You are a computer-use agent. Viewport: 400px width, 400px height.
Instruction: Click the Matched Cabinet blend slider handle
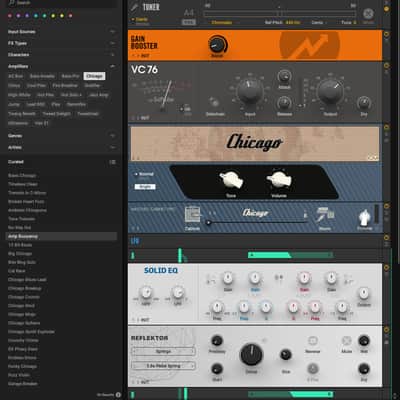coord(209,223)
